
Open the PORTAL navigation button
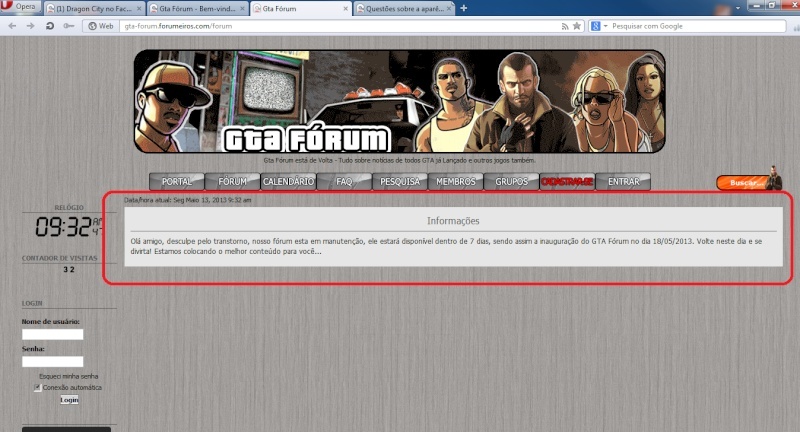click(x=177, y=182)
